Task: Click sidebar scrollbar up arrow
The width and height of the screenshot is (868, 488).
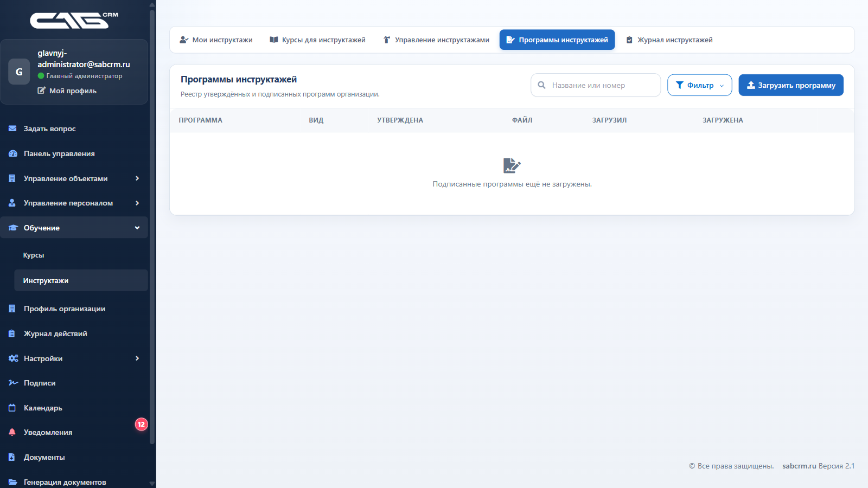Action: click(152, 4)
